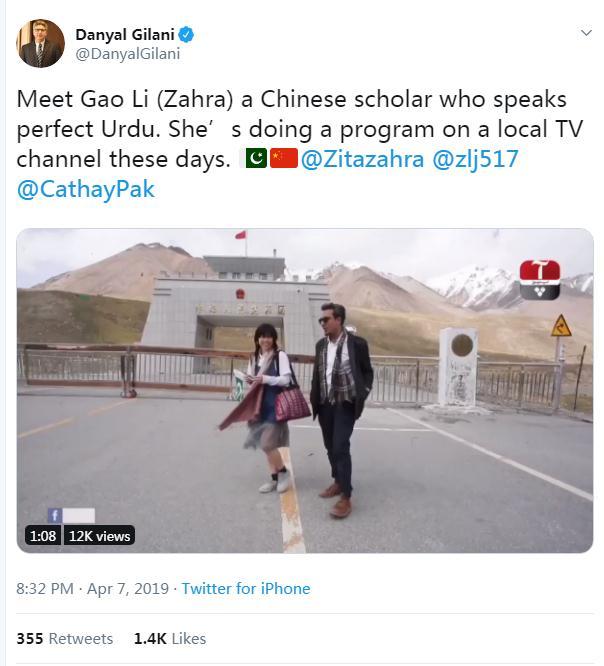604x666 pixels.
Task: Click the Danyal Gilani display name
Action: 125,35
